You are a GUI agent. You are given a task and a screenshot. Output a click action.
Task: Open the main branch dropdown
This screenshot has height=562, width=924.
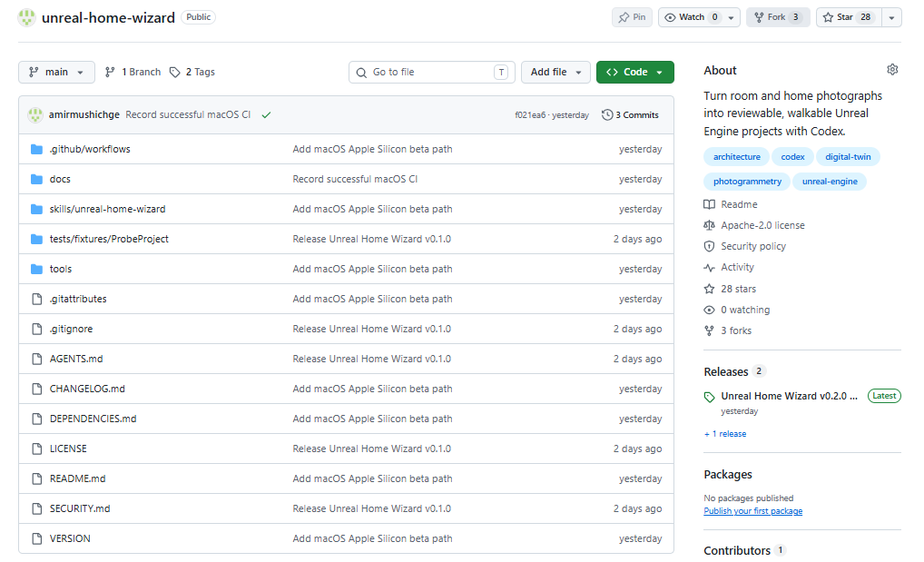point(56,72)
